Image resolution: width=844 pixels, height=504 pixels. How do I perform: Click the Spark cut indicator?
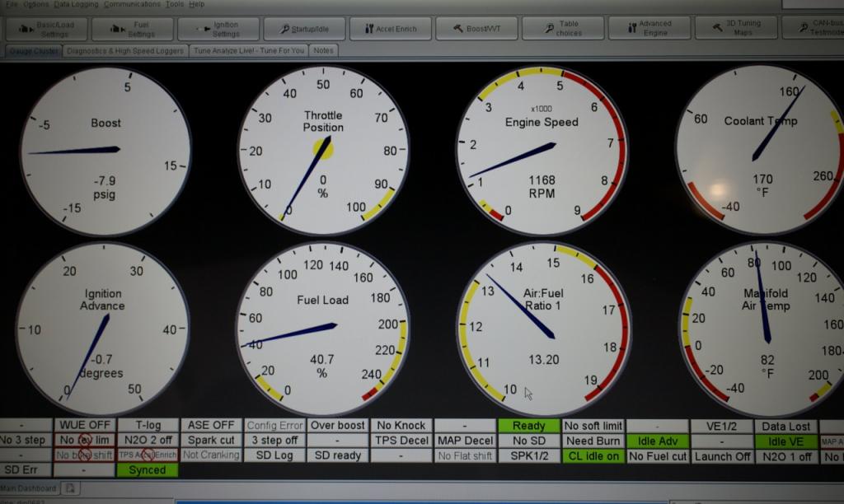(211, 440)
